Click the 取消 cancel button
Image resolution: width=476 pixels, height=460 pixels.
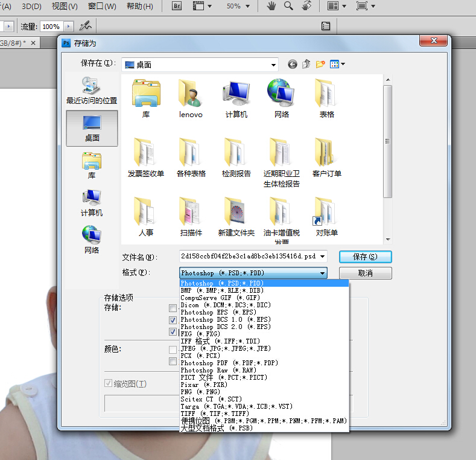point(365,273)
